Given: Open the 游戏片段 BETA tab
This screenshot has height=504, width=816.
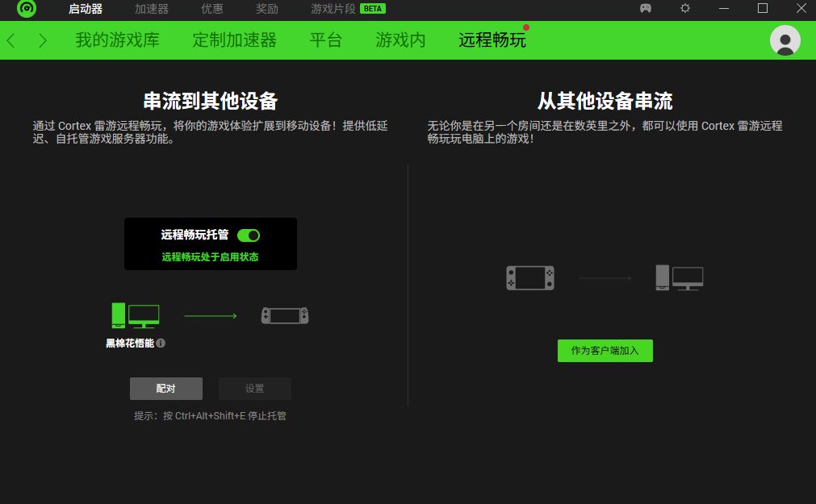Looking at the screenshot, I should click(x=348, y=9).
